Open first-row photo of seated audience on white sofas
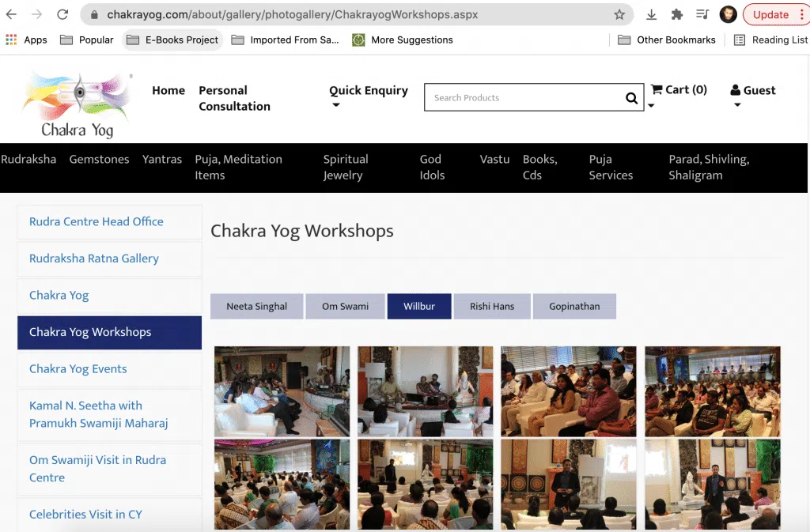810x532 pixels. (282, 391)
